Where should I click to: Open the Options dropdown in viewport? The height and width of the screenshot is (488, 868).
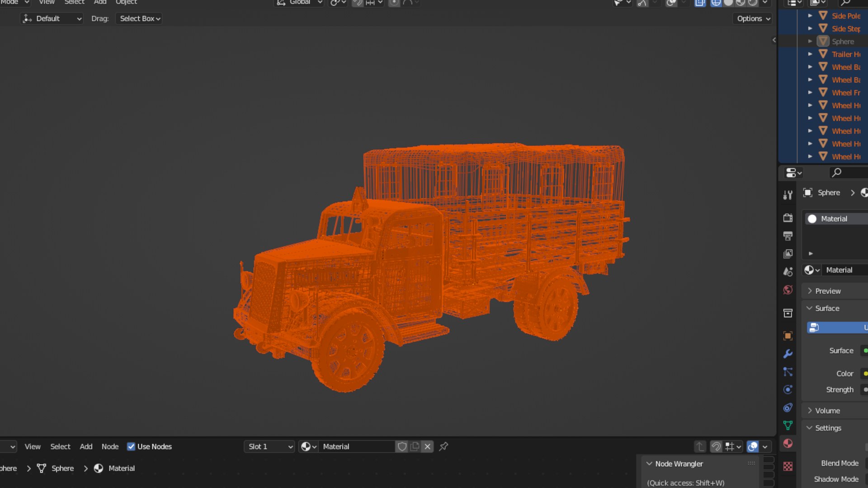pyautogui.click(x=753, y=19)
